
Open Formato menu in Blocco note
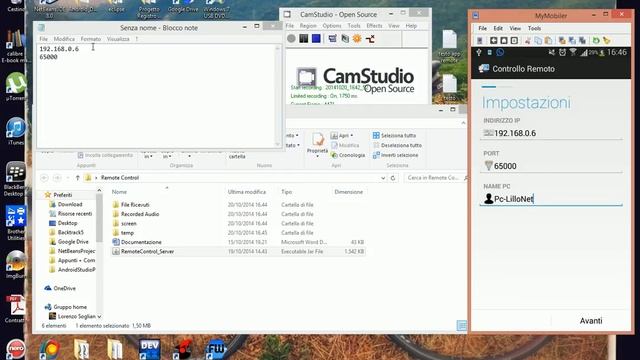pos(91,39)
